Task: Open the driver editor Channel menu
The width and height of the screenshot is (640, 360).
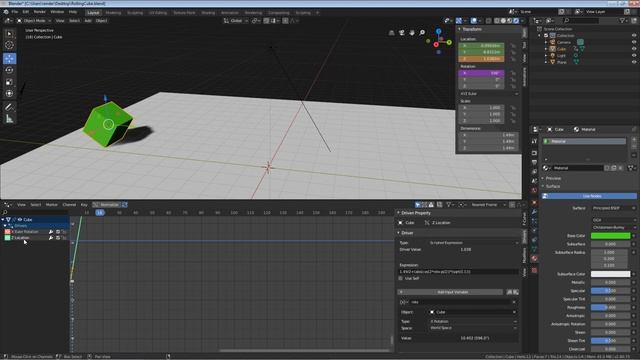Action: (x=69, y=204)
